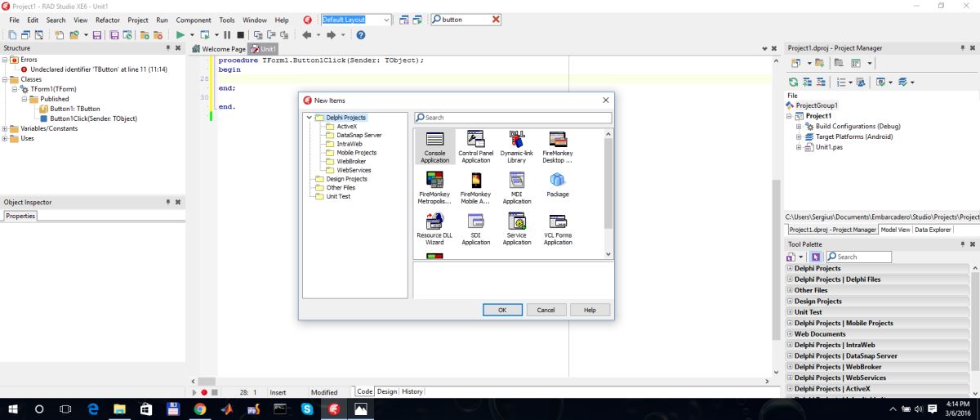Pick the VCL Forms Application item
Screen dimensions: 980x420
point(558,229)
